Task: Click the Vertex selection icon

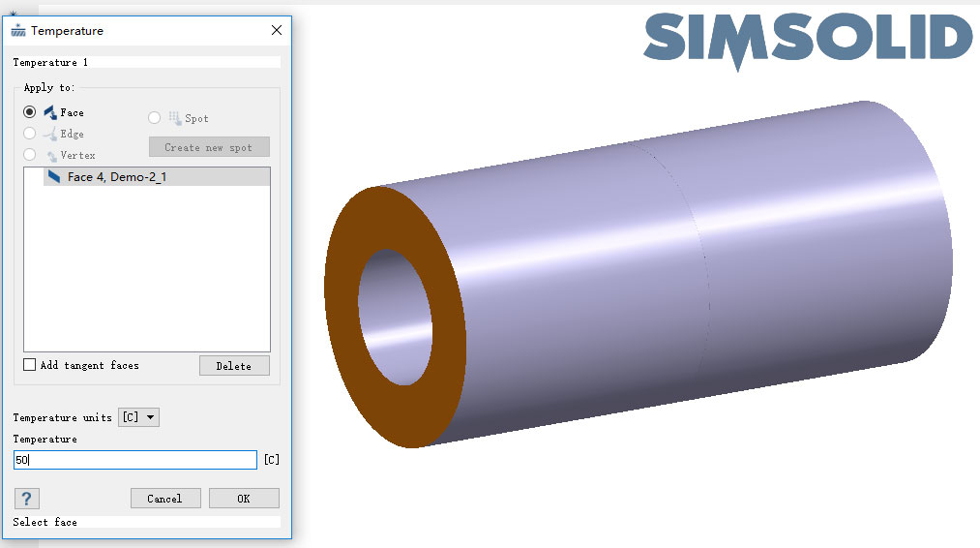Action: [x=51, y=156]
